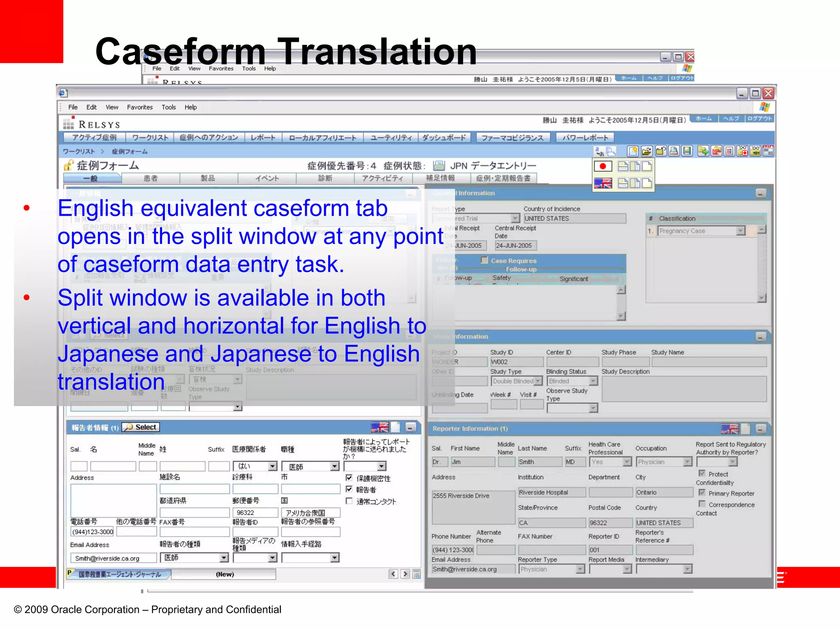
Task: Click the Select button in 報告者情報
Action: coord(141,427)
